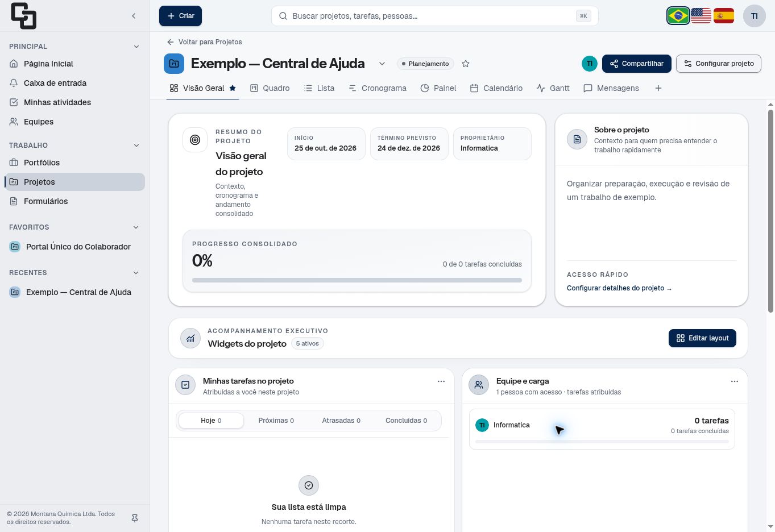Open the Calendário tab
The width and height of the screenshot is (775, 532).
pyautogui.click(x=496, y=88)
